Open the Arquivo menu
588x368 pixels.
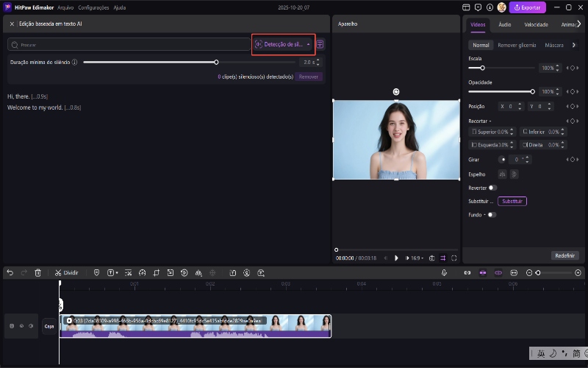pos(65,7)
